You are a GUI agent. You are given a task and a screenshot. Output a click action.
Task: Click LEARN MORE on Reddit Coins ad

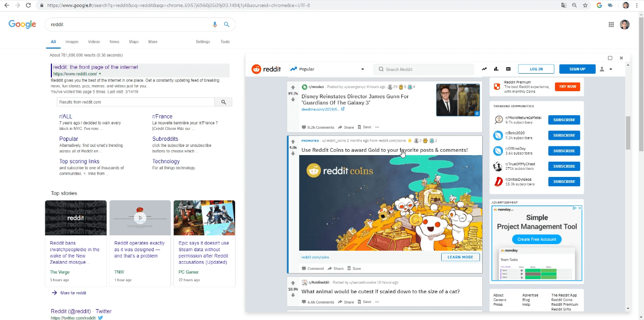(460, 257)
